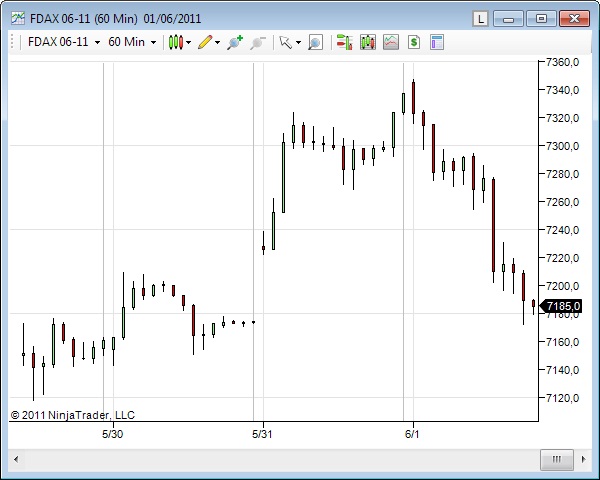600x480 pixels.
Task: Maximize the FDAX chart window
Action: pos(541,18)
